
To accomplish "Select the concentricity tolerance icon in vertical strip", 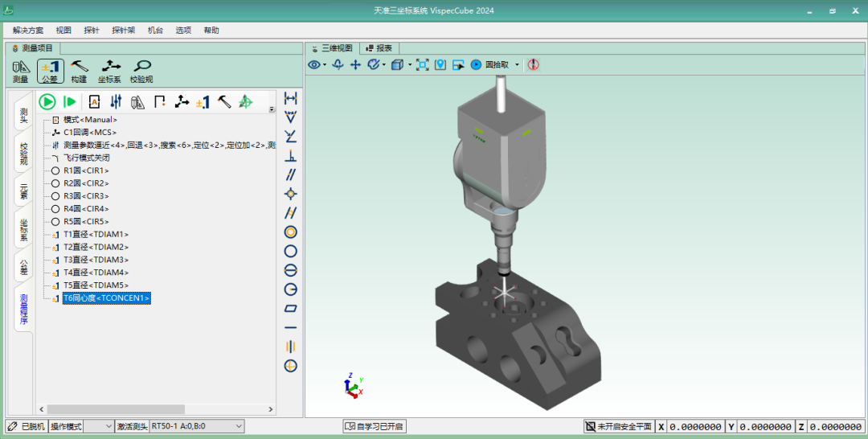I will (291, 232).
